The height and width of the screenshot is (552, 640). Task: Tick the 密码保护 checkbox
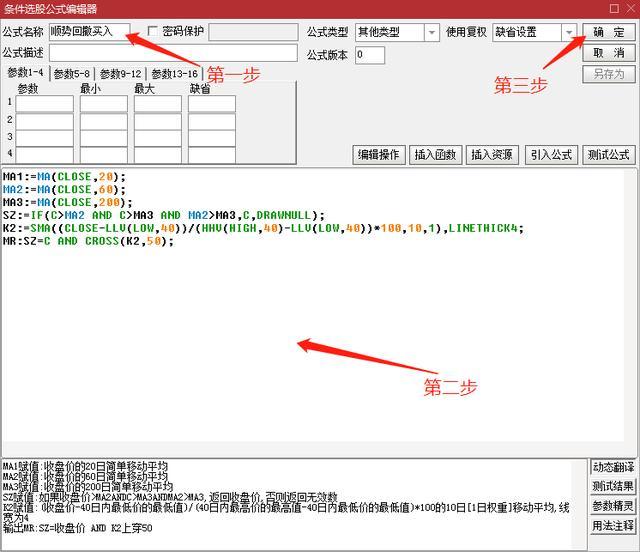tap(153, 31)
